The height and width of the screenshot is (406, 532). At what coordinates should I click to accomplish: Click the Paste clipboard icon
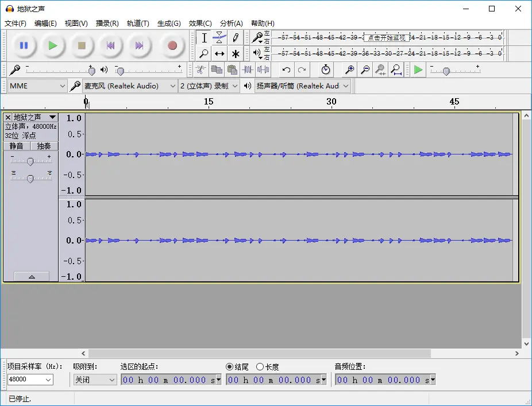coord(232,70)
